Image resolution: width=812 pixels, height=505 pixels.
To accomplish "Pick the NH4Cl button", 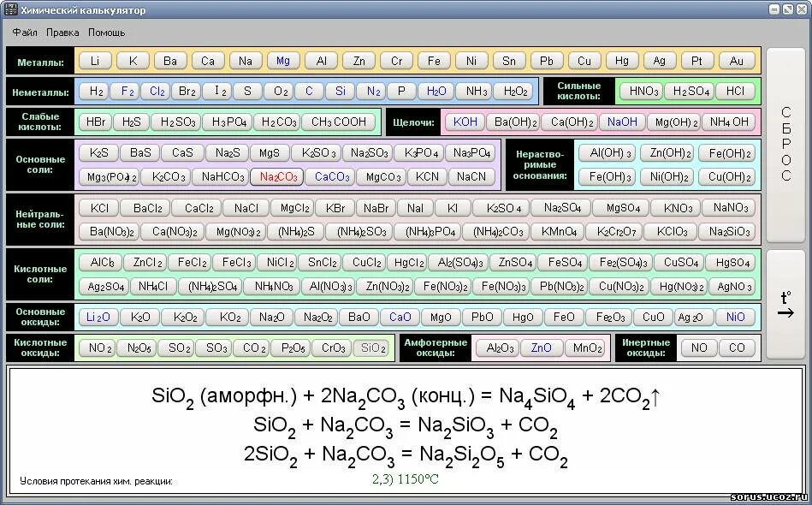I will point(153,287).
